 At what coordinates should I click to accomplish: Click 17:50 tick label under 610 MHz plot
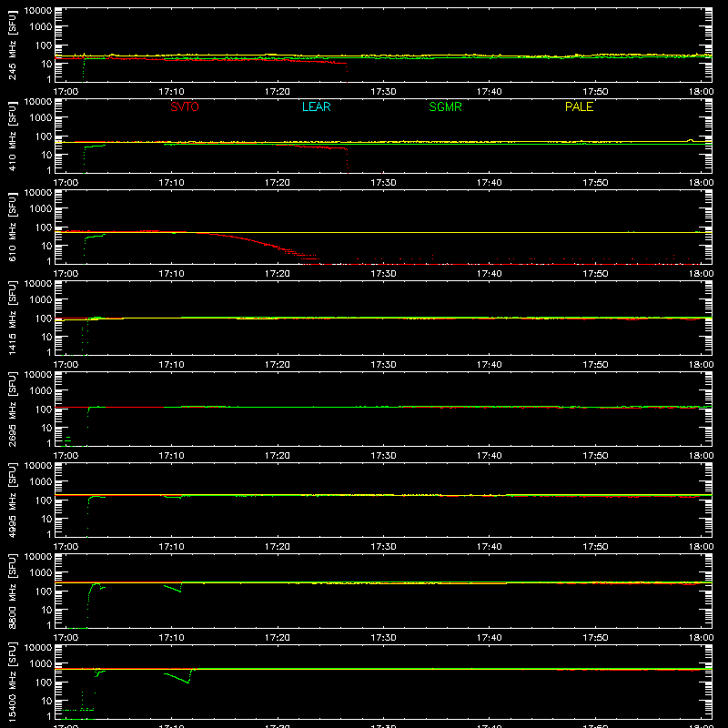click(x=595, y=274)
